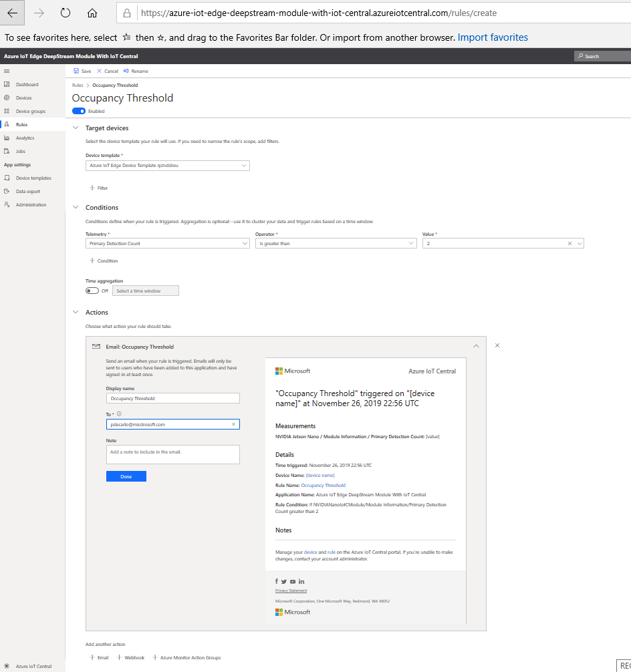Reload the page with refresh icon
Screen dimensions: 631x672
(66, 13)
